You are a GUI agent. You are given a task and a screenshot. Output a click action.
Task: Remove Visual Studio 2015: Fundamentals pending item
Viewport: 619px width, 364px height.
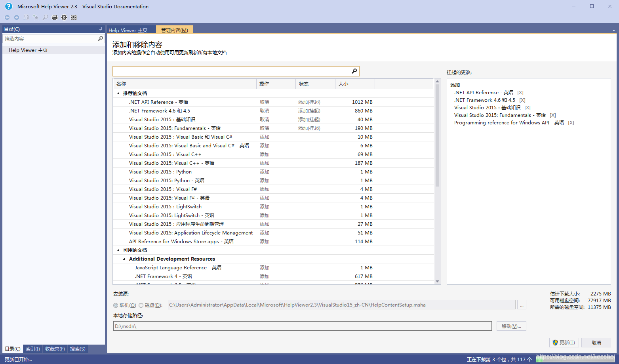[x=553, y=115]
